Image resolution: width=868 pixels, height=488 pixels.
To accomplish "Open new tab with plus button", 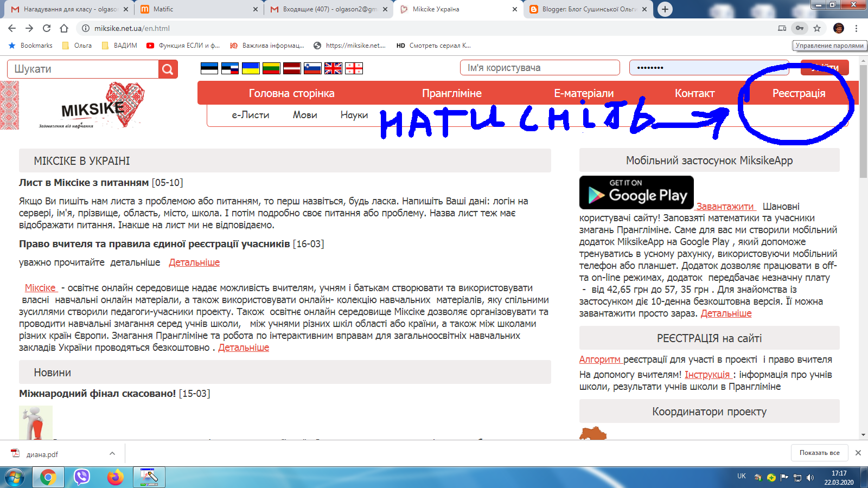I will coord(665,9).
